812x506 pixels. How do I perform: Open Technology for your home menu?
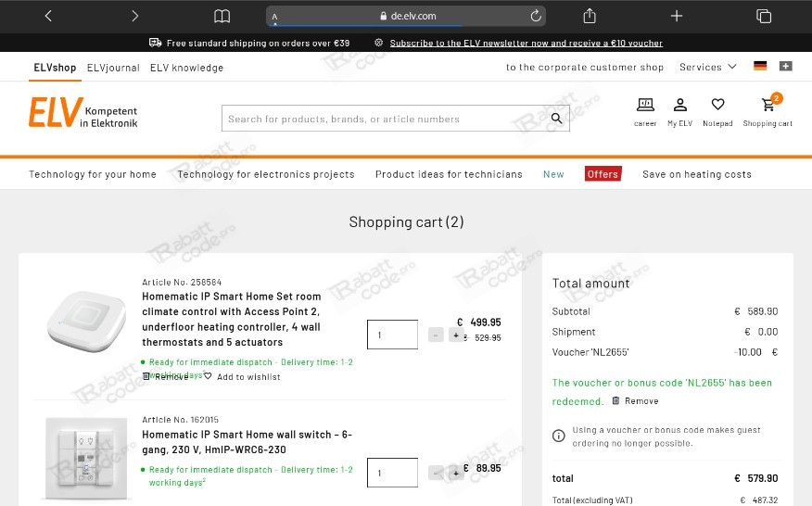click(x=92, y=174)
